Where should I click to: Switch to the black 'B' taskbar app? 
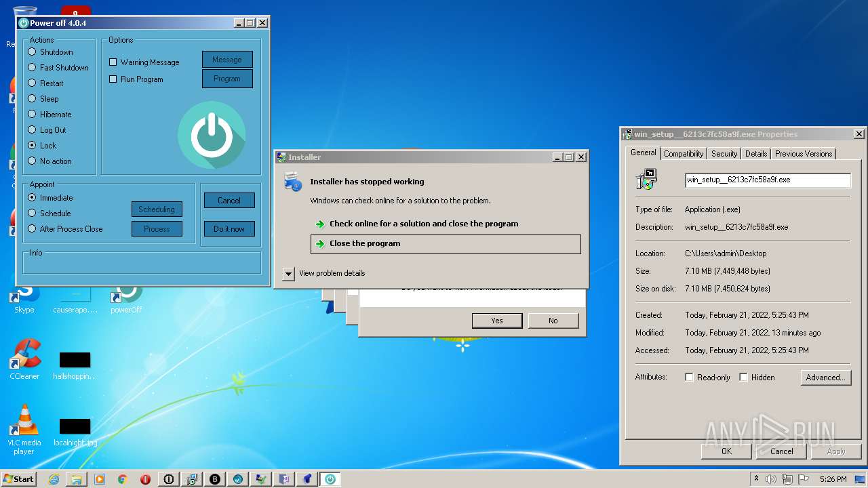tap(215, 479)
